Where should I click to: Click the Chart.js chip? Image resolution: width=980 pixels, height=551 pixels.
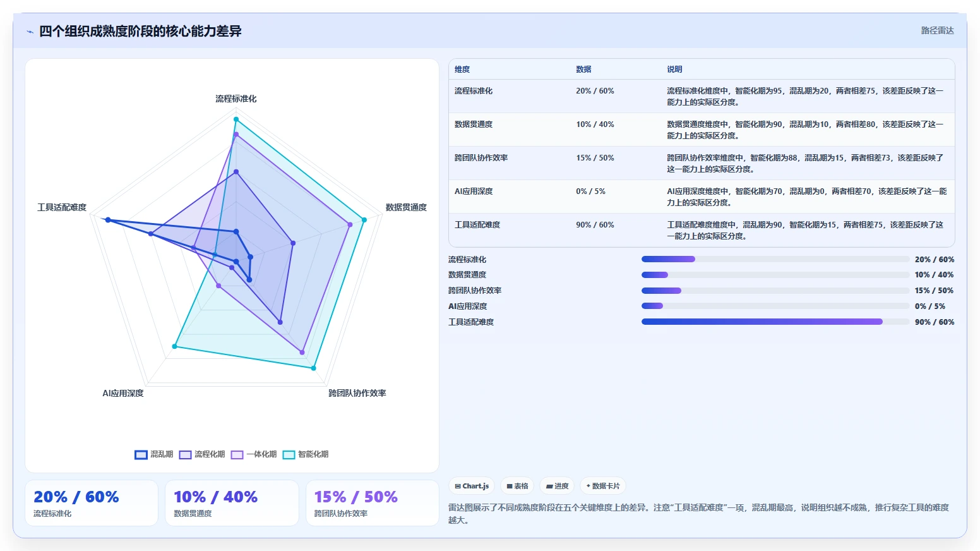coord(472,486)
